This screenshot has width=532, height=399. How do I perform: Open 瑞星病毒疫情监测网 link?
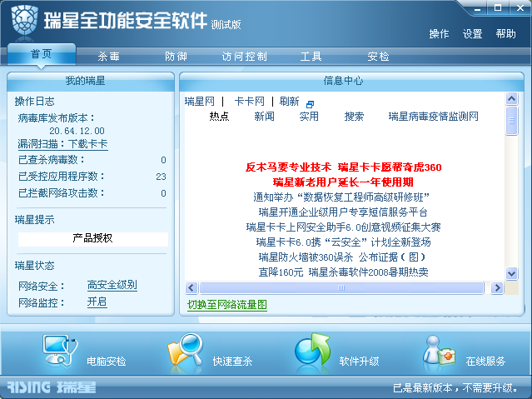pyautogui.click(x=433, y=117)
